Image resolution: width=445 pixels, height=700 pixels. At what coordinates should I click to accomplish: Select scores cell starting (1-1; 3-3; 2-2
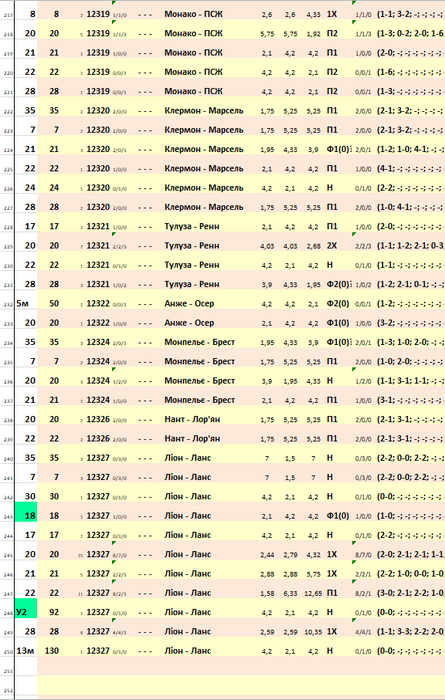411,631
